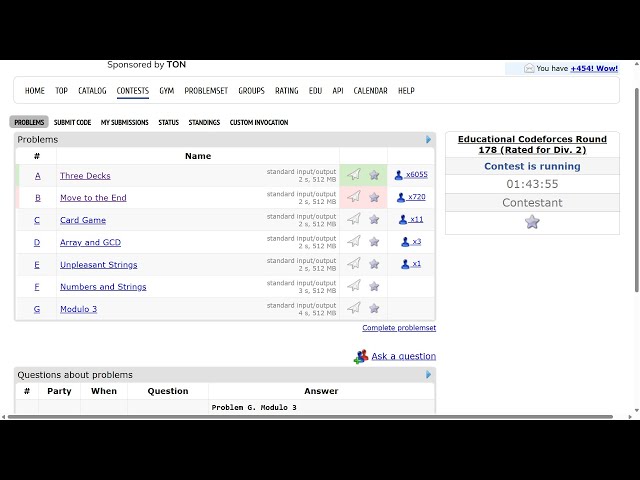Toggle favorite star for Card Game
Screen dimensions: 640x480
(x=374, y=220)
